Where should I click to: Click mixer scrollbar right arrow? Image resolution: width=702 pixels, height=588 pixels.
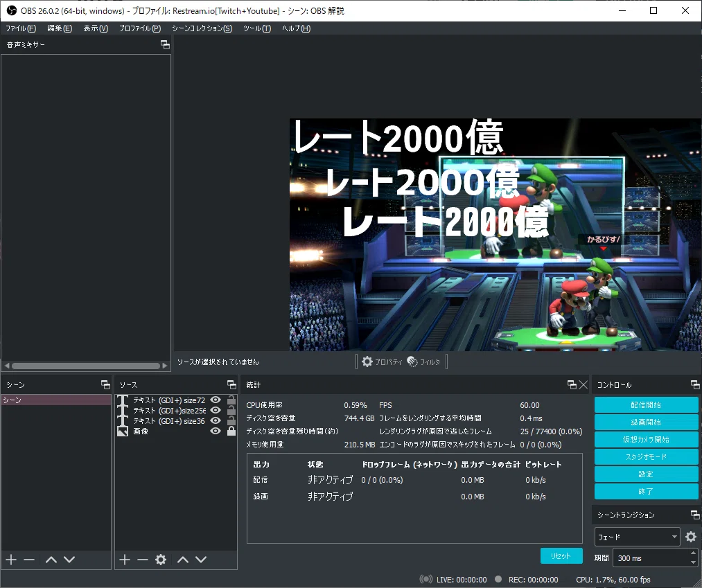coord(165,366)
